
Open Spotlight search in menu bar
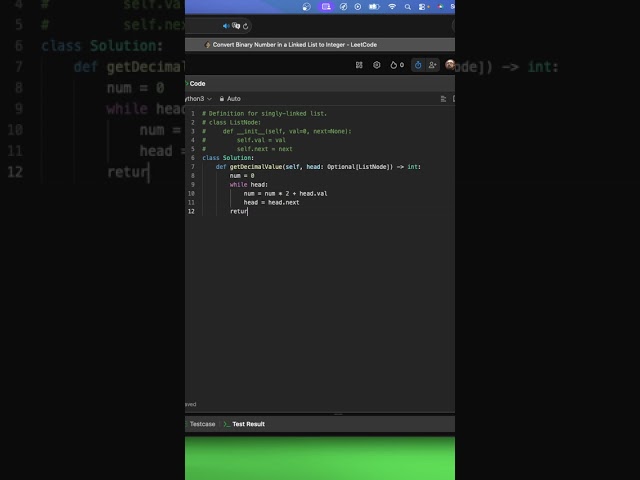point(407,7)
